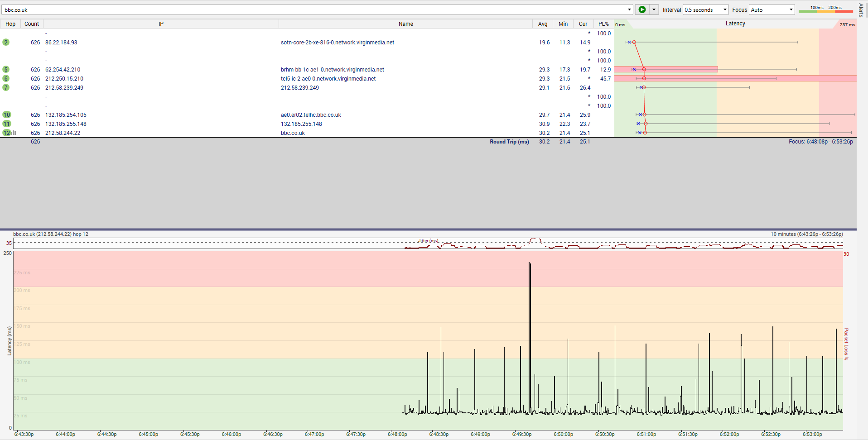
Task: Click the PL% column header
Action: point(603,24)
